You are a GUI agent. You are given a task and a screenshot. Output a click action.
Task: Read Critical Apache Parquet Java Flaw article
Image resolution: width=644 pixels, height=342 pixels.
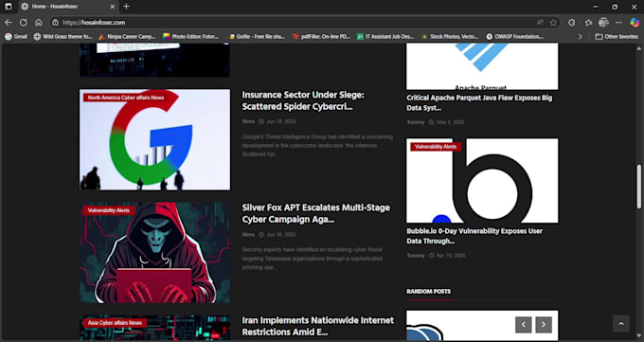479,102
